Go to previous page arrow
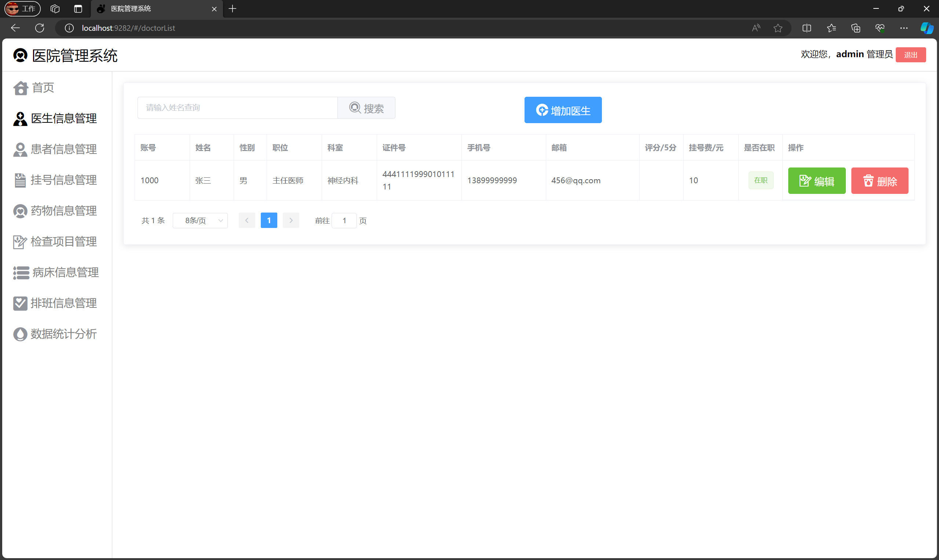Viewport: 939px width, 560px height. [x=246, y=220]
